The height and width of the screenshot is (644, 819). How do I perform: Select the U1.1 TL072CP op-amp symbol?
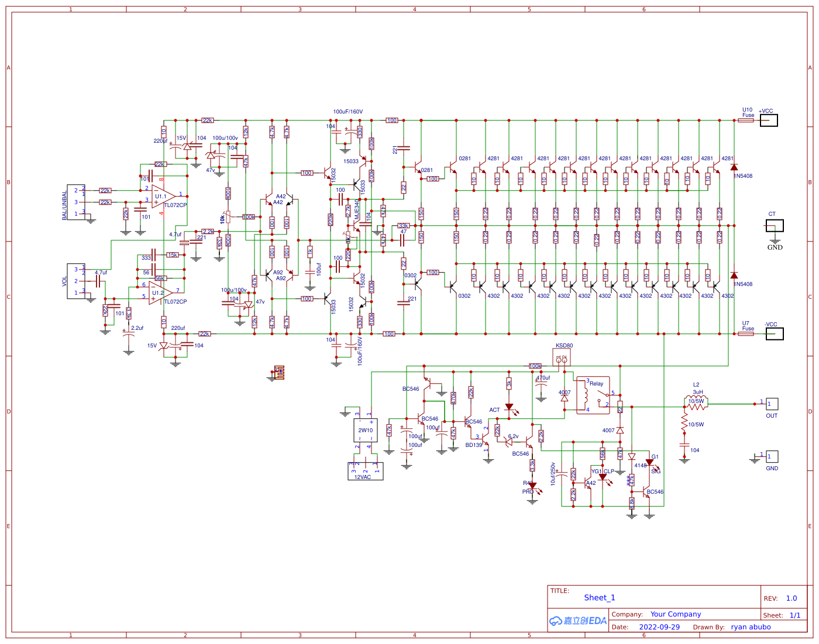(x=161, y=197)
